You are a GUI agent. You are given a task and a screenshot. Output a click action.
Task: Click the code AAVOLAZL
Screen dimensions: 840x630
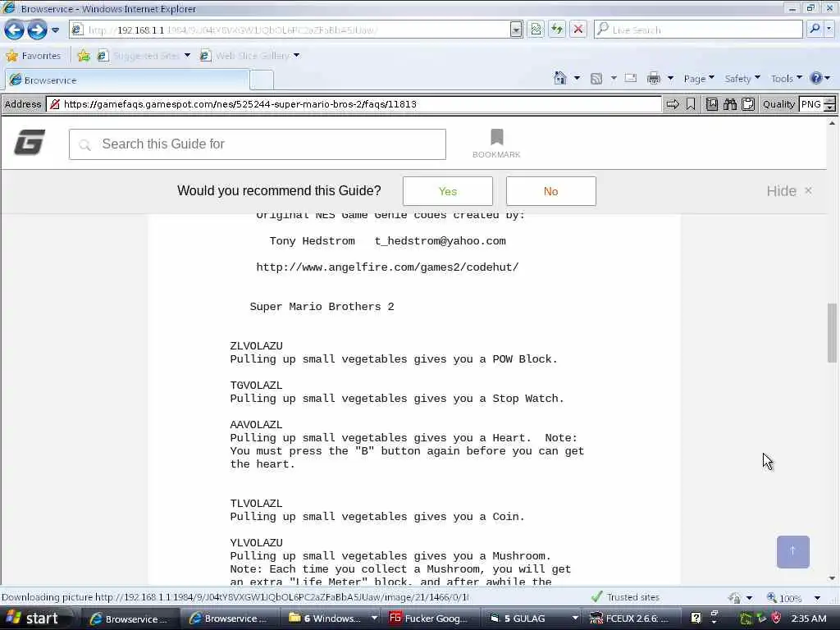pyautogui.click(x=256, y=425)
